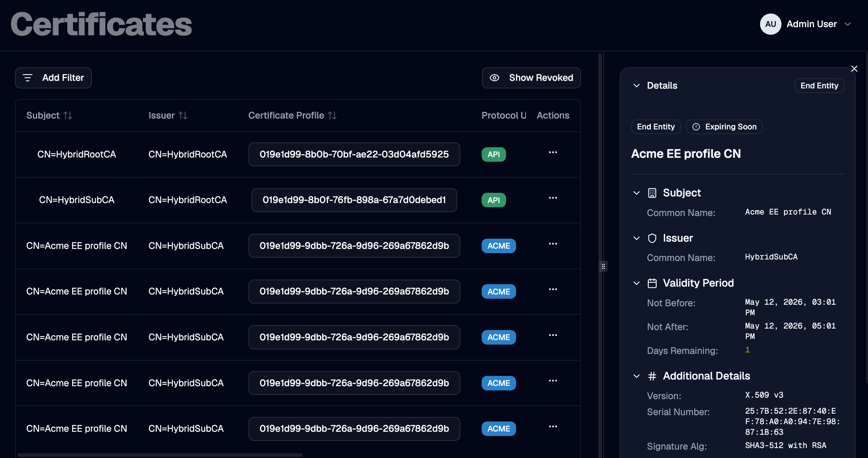This screenshot has height=458, width=868.
Task: Collapse the Issuer section
Action: pyautogui.click(x=636, y=238)
